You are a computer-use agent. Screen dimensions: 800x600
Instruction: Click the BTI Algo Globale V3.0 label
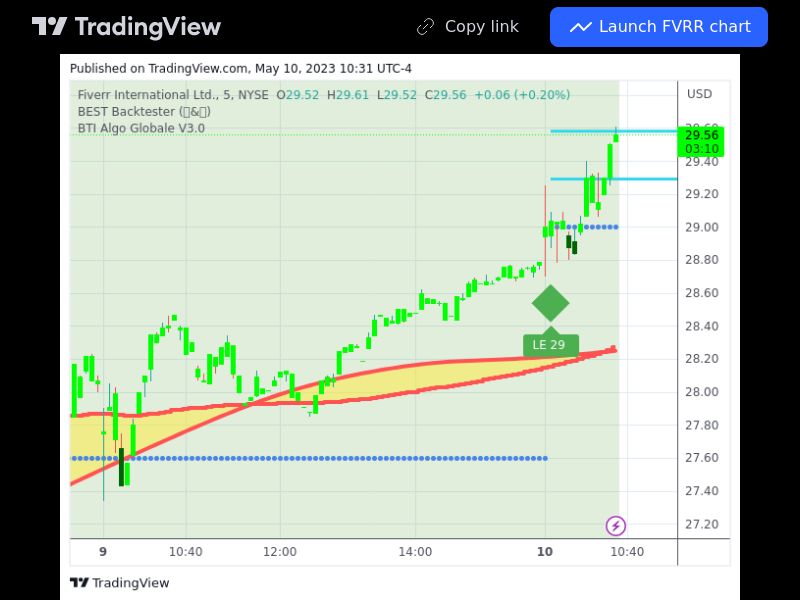(141, 128)
